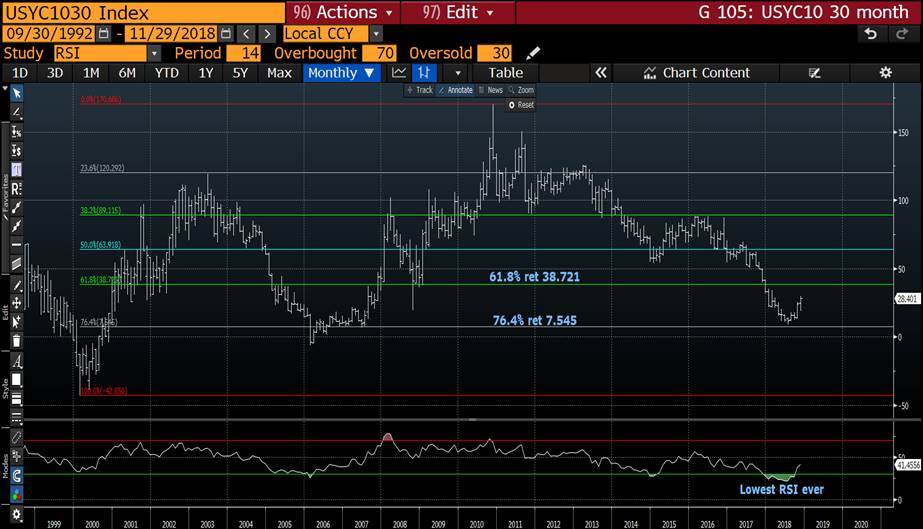Select the dollar change measure tool
923x529 pixels.
pyautogui.click(x=16, y=151)
